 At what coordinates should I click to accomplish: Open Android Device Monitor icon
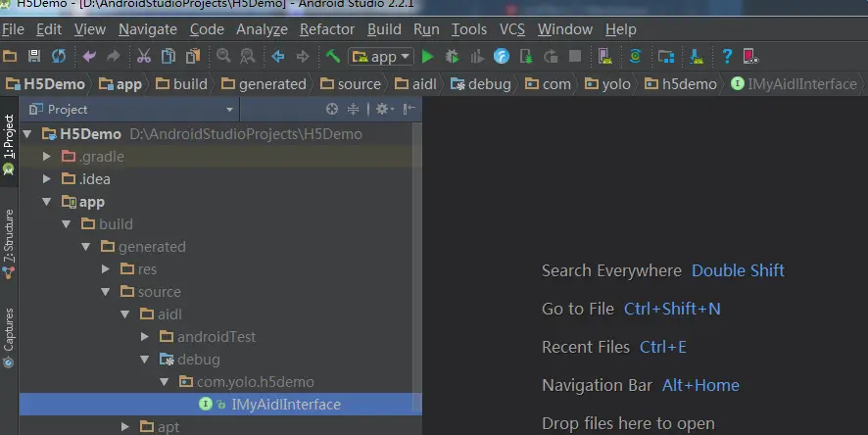click(750, 56)
